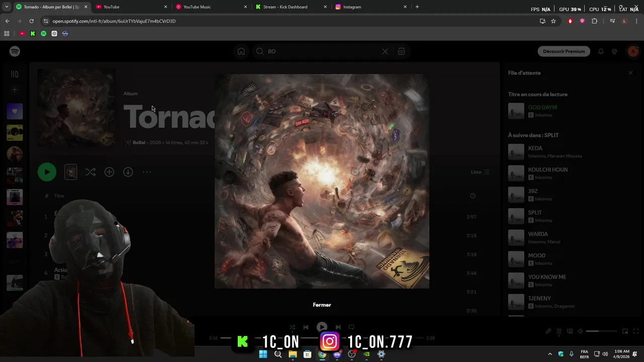Image resolution: width=644 pixels, height=362 pixels.
Task: Open Your Library sidebar icon
Action: click(15, 74)
